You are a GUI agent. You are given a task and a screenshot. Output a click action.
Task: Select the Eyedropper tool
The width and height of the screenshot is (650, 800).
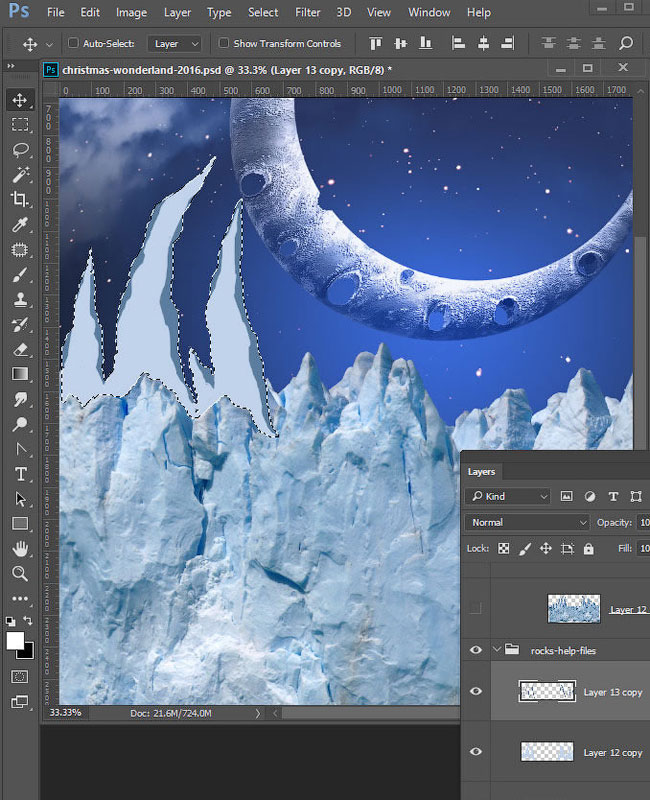pyautogui.click(x=20, y=224)
